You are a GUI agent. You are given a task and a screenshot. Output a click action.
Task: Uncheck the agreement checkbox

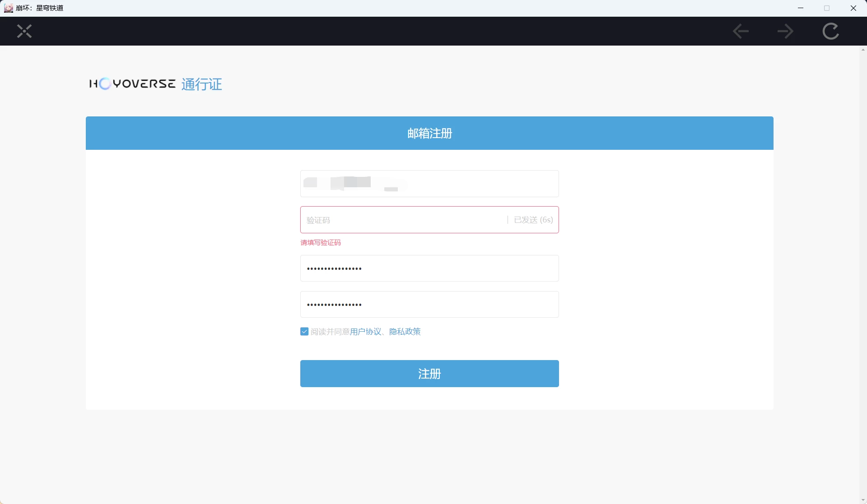[304, 332]
